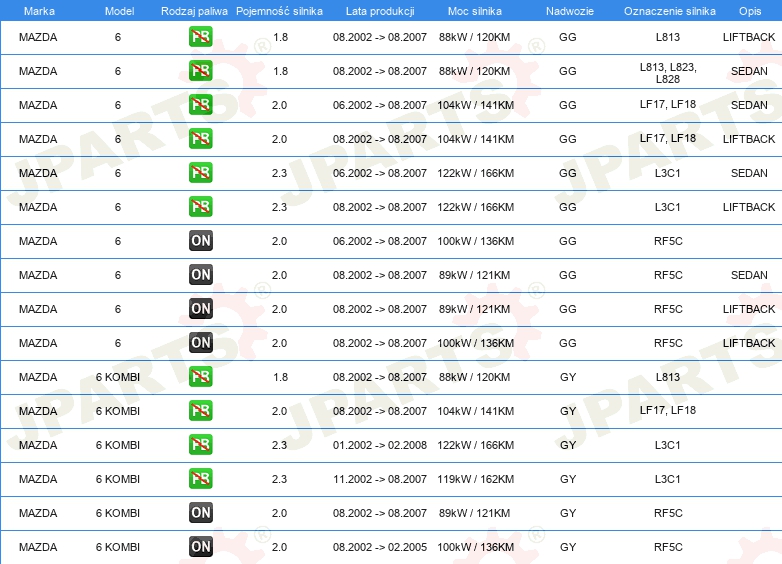This screenshot has height=564, width=782.
Task: Select the 'Pojemność silnika' column header
Action: click(279, 10)
